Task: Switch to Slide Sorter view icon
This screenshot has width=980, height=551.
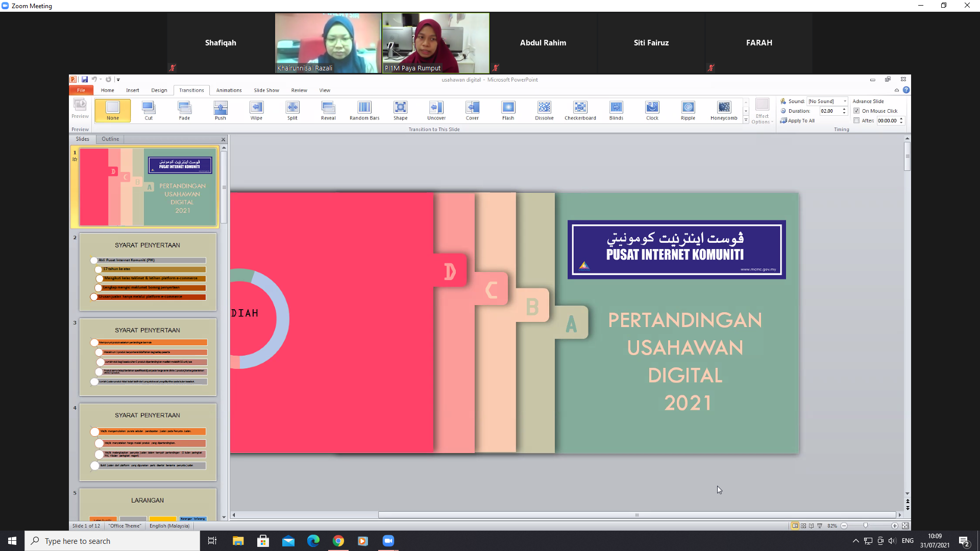Action: tap(803, 526)
